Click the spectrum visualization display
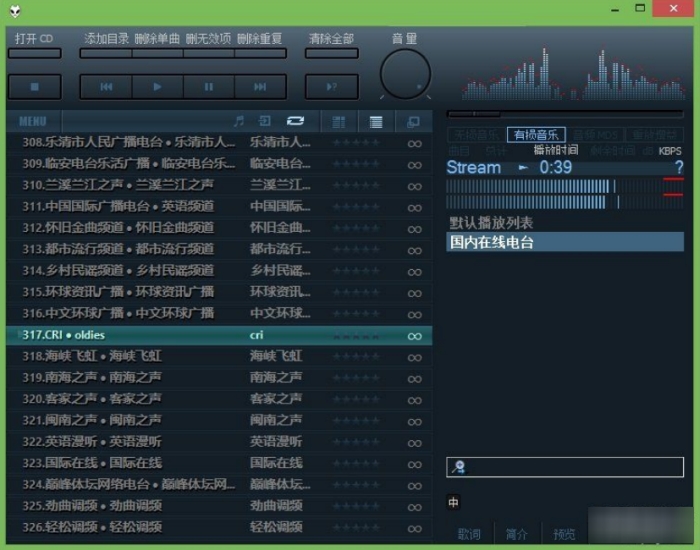700x550 pixels. click(x=573, y=74)
